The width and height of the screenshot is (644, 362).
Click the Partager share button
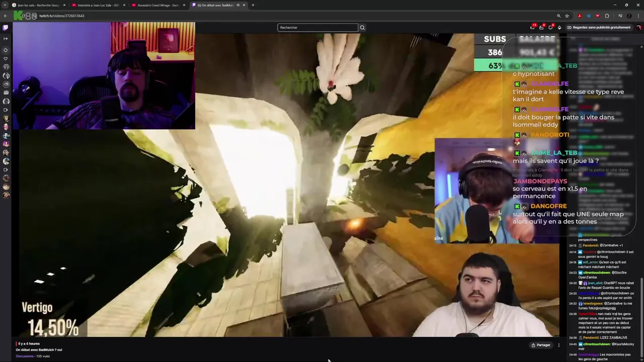[x=541, y=345]
